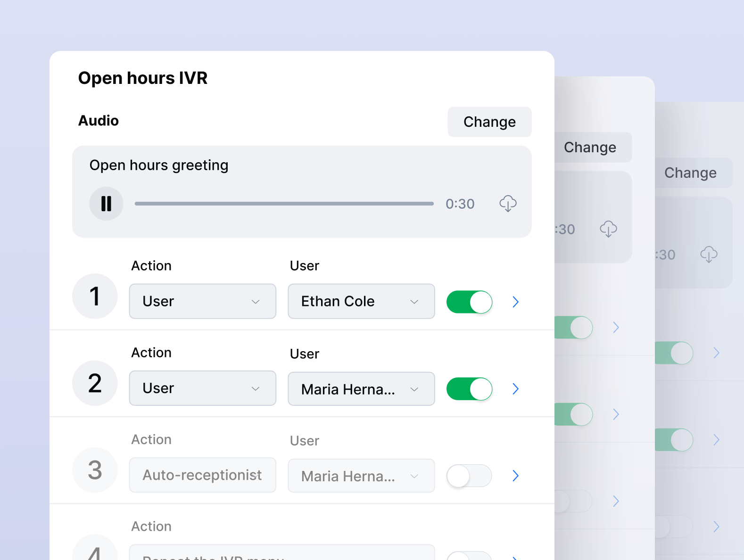This screenshot has width=744, height=560.
Task: Open row 1 Action dropdown showing User
Action: (203, 301)
